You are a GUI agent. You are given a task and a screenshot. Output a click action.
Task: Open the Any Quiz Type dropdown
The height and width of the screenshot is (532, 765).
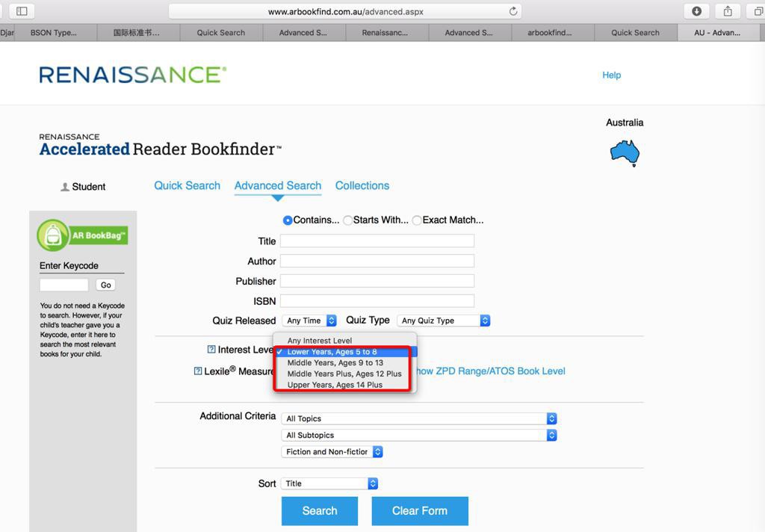point(444,321)
